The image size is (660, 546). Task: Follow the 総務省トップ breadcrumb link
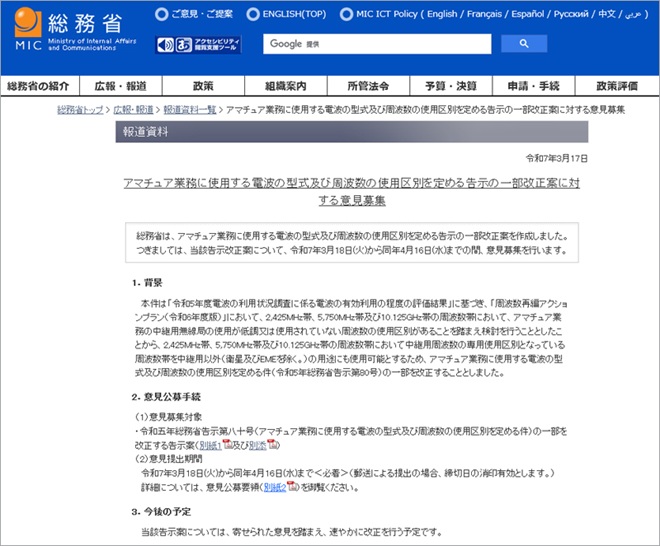82,109
